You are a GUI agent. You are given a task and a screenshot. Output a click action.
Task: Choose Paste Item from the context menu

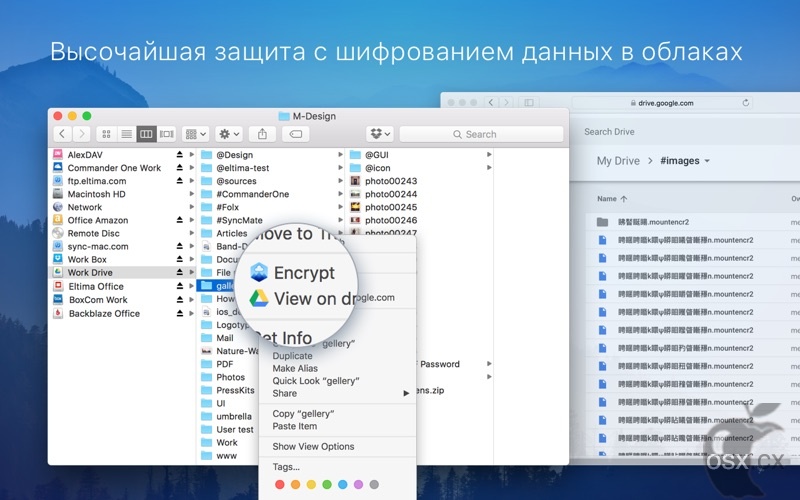[x=294, y=426]
